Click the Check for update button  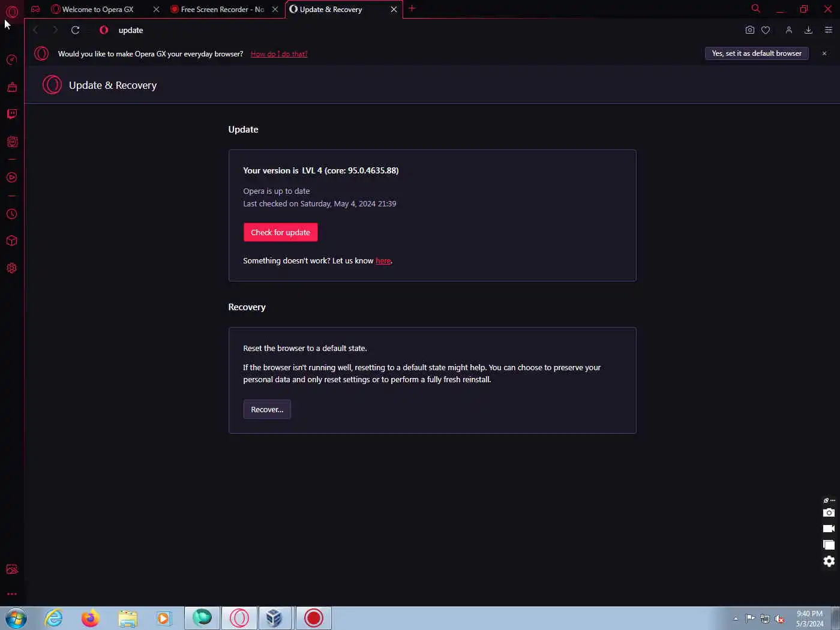pyautogui.click(x=280, y=232)
